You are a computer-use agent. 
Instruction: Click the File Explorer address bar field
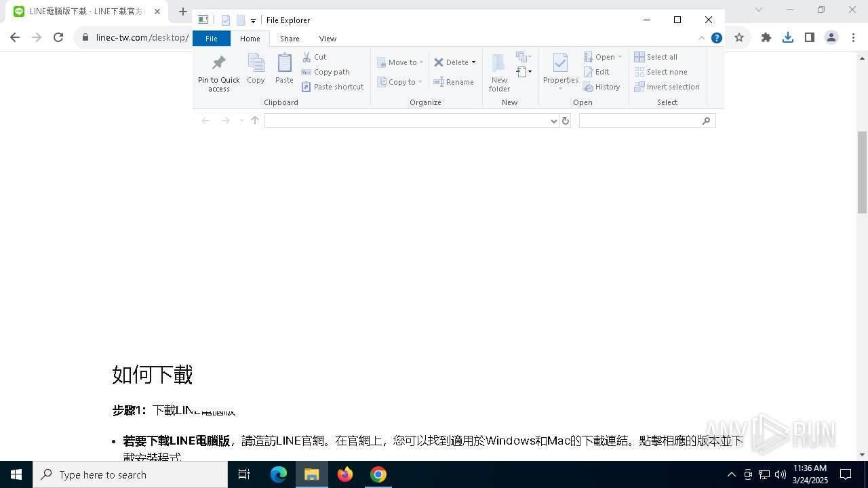point(412,121)
